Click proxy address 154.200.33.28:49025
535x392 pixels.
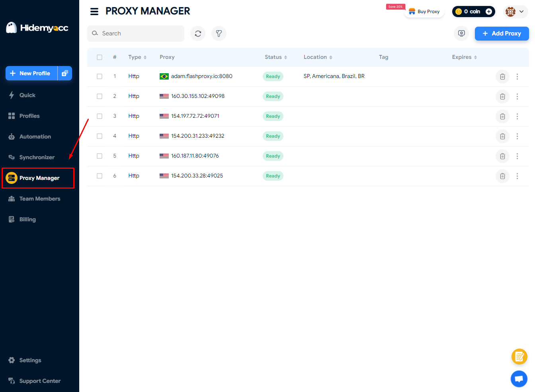point(197,176)
